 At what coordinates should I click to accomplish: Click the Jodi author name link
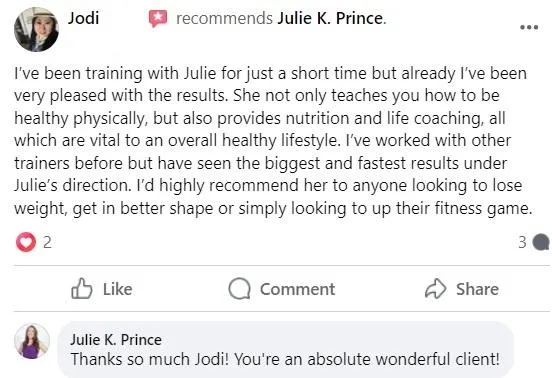83,18
